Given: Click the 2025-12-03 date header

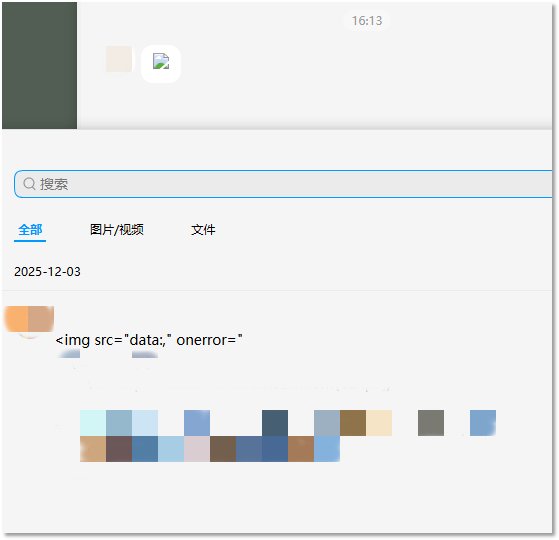Looking at the screenshot, I should [47, 272].
